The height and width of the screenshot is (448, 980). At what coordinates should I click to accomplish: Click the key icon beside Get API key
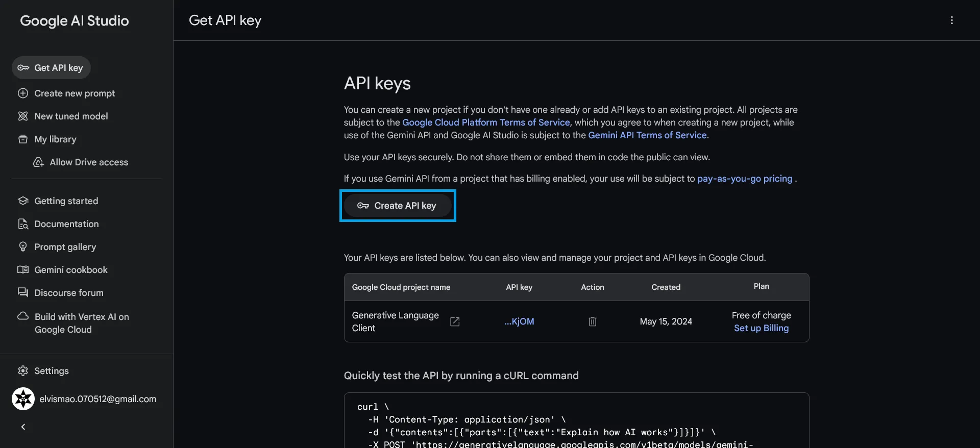(23, 68)
